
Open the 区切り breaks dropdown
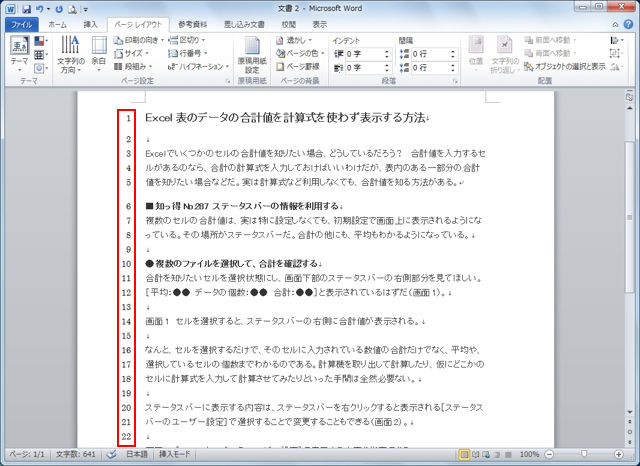point(187,40)
